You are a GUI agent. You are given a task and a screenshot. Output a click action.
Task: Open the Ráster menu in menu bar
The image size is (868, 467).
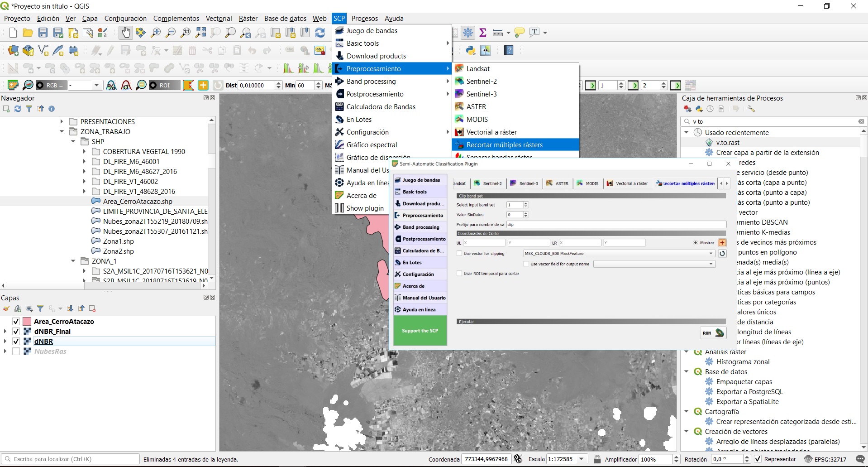pyautogui.click(x=248, y=19)
